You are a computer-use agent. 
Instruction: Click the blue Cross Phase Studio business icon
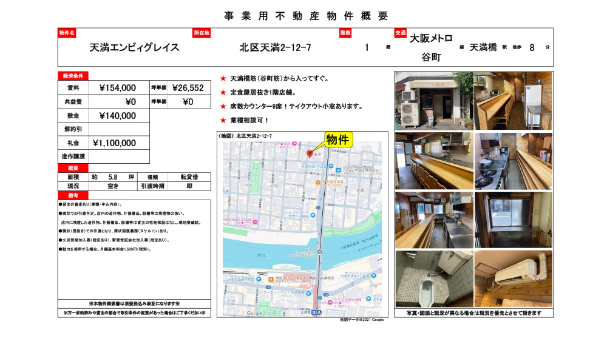[x=338, y=170]
